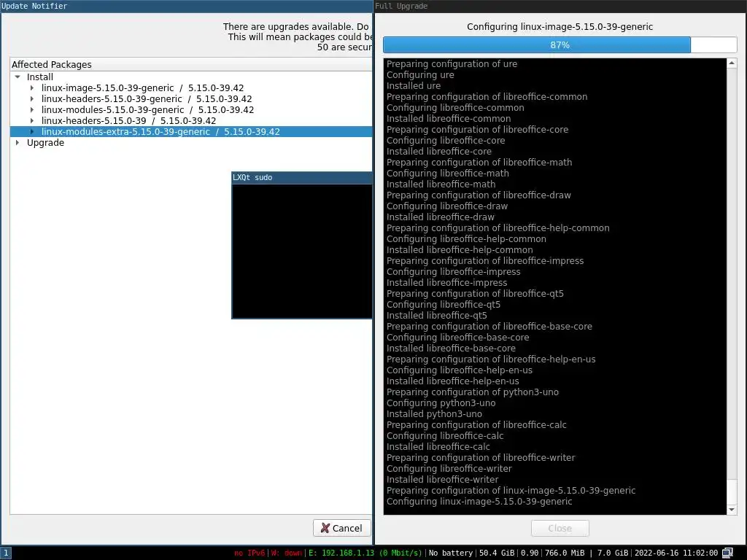Cancel the Update Notifier dialog

[x=341, y=528]
